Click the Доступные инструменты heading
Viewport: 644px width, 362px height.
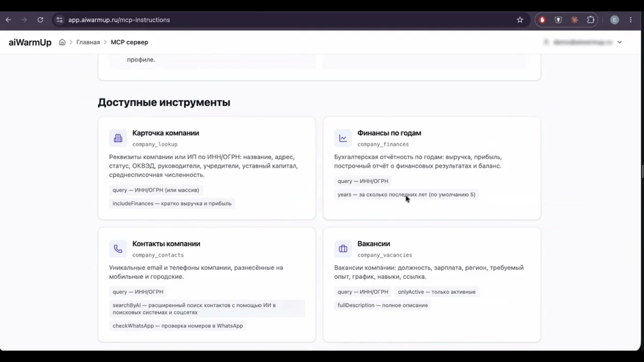pos(164,102)
